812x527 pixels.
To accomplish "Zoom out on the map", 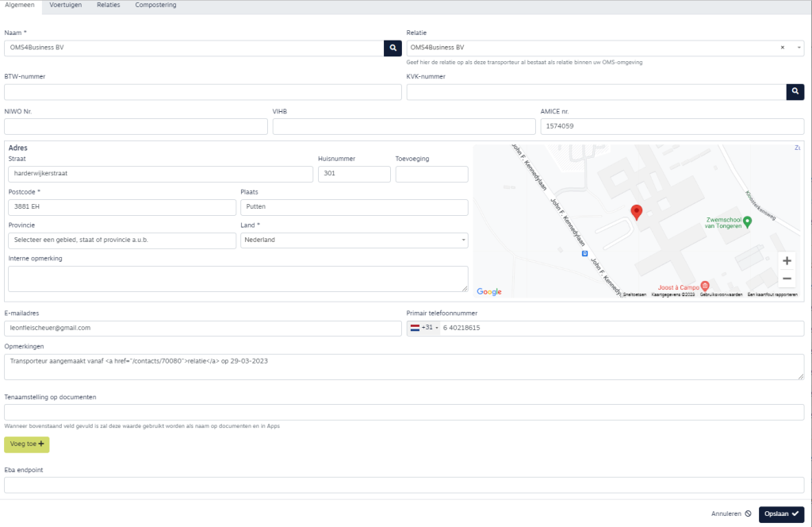I will (787, 279).
